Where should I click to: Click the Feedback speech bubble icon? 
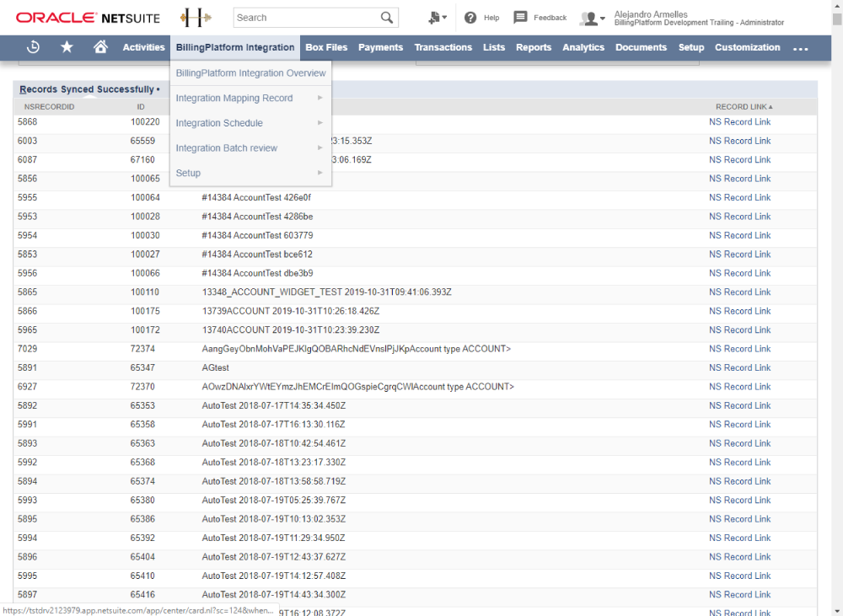click(x=520, y=17)
